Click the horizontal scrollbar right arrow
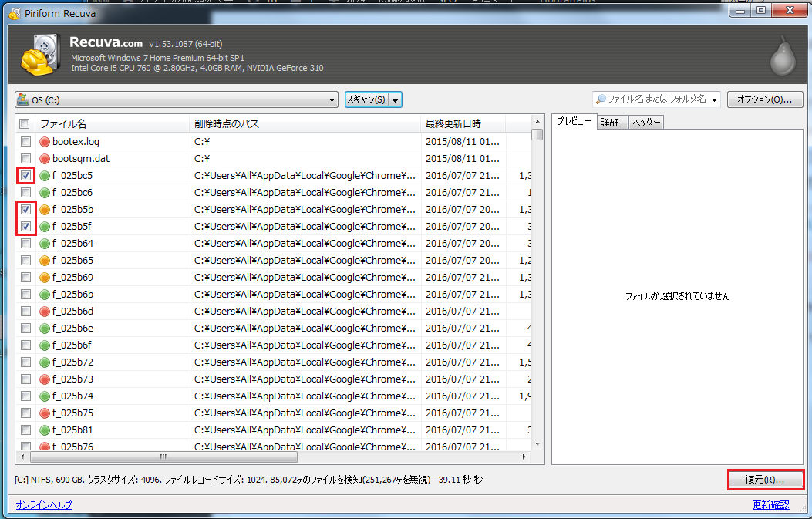This screenshot has height=519, width=812. coord(524,457)
